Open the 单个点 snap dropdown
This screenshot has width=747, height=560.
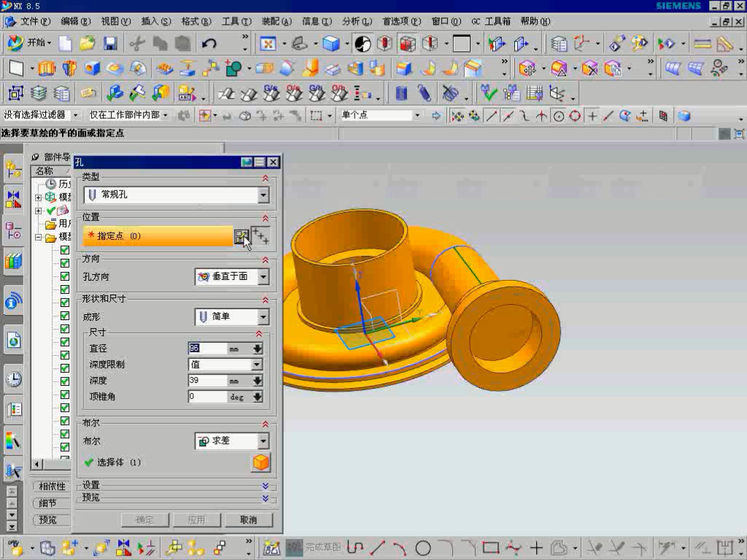[417, 115]
